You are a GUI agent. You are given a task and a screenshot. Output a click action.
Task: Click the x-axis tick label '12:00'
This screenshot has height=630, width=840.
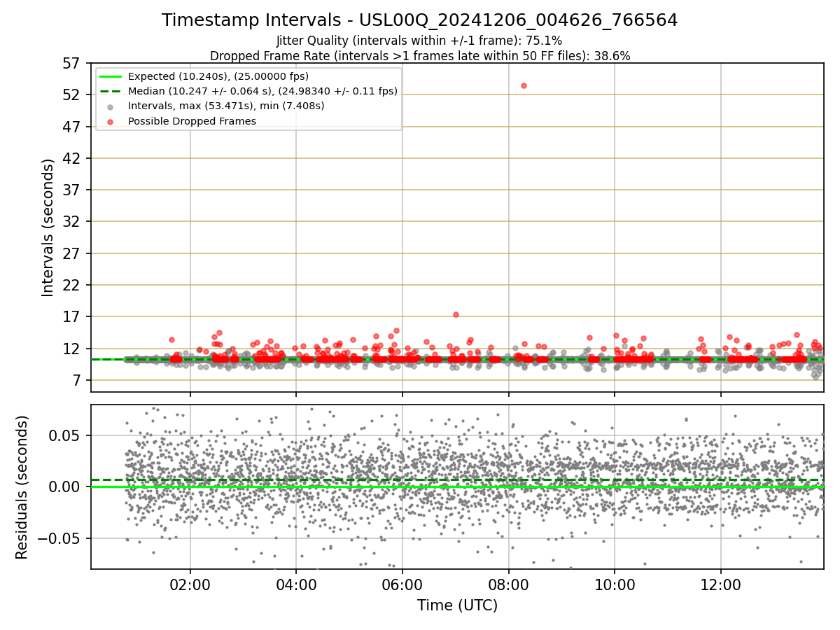pyautogui.click(x=721, y=585)
